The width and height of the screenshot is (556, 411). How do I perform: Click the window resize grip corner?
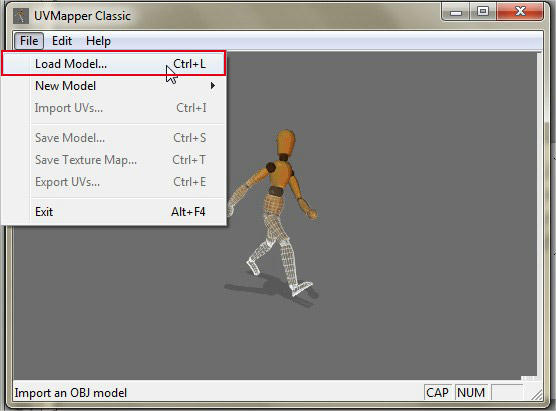[x=536, y=394]
